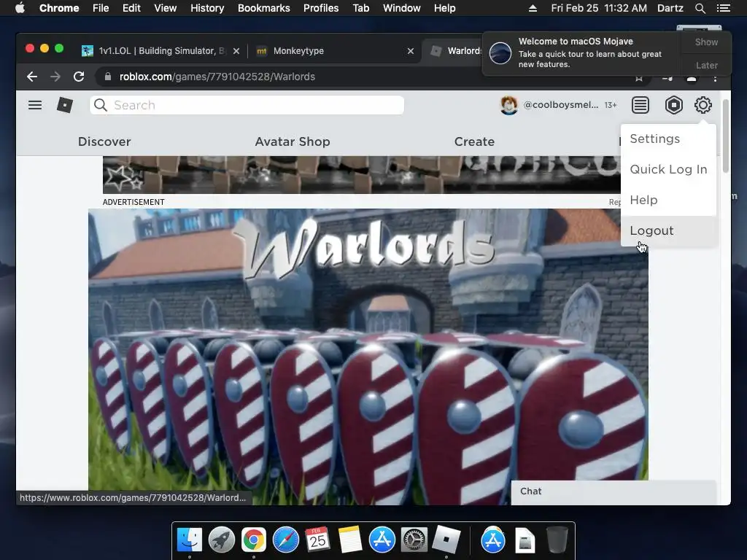Click the Dartz user name in menu bar
The height and width of the screenshot is (560, 747).
pos(670,8)
